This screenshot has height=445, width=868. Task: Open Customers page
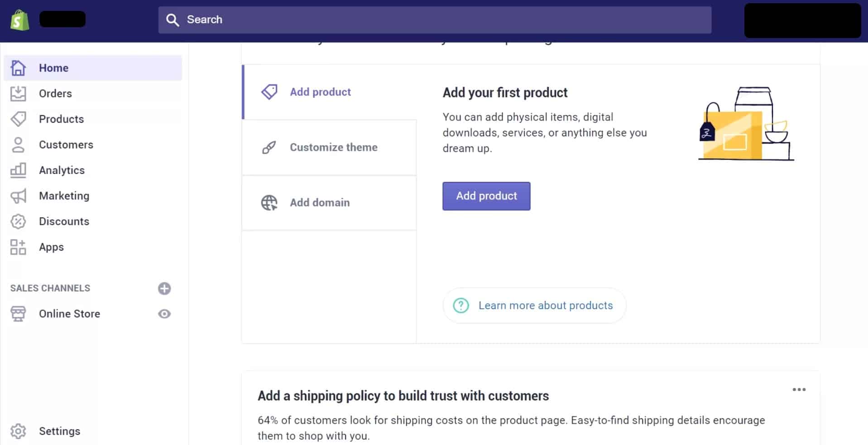click(93, 145)
